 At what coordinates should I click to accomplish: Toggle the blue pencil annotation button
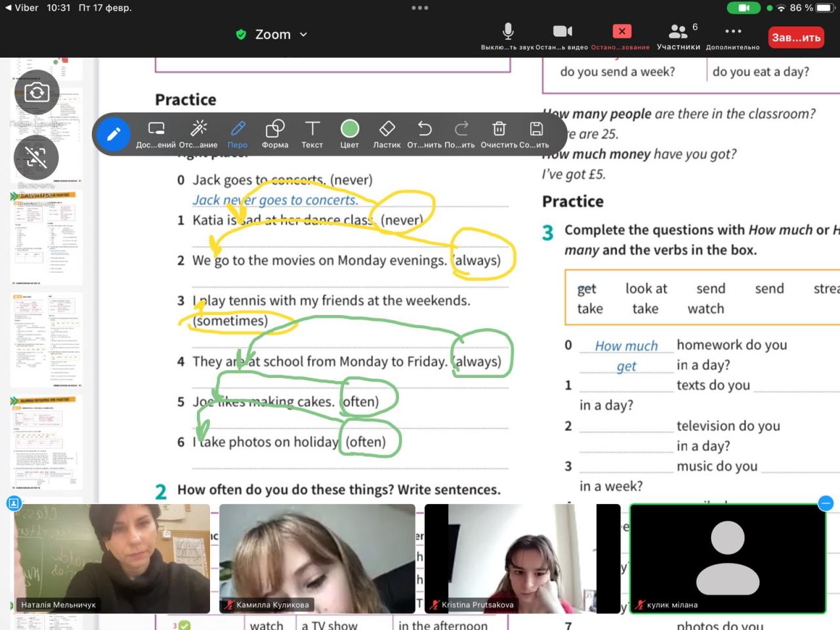click(x=114, y=134)
